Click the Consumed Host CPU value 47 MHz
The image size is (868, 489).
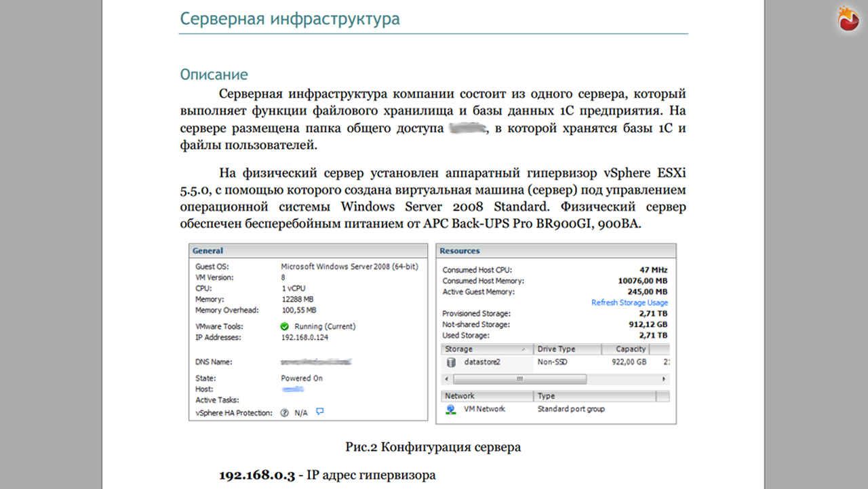pos(654,270)
